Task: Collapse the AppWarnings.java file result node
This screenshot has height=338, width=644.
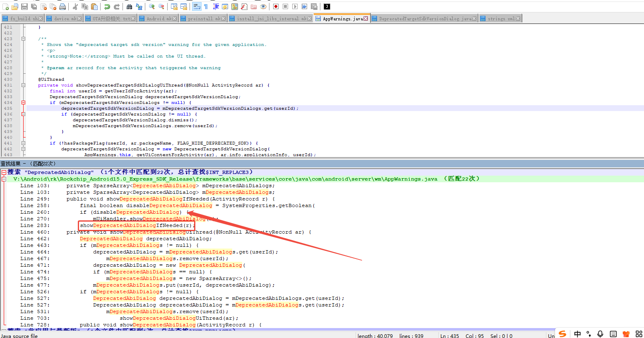Action: [x=4, y=179]
